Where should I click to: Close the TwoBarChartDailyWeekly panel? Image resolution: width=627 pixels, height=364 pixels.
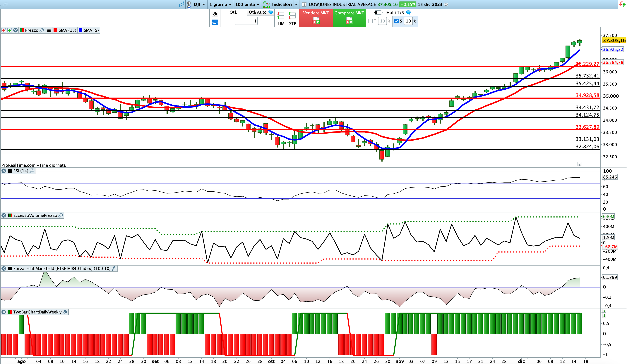[4, 312]
